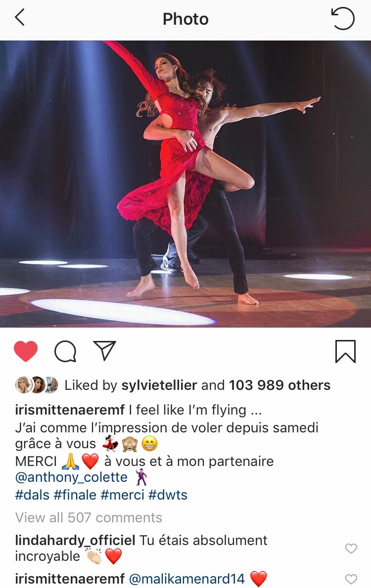Open the #dals hashtag
This screenshot has width=371, height=588.
[x=32, y=495]
